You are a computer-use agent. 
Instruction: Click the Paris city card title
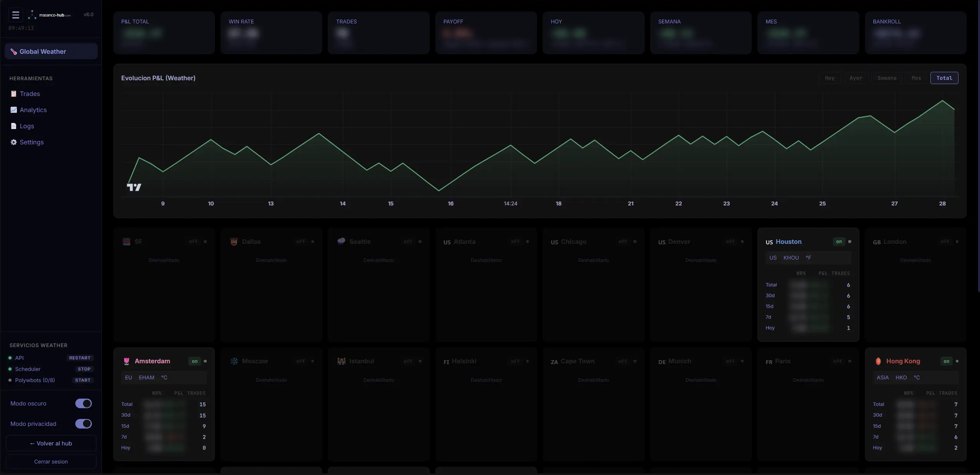tap(782, 361)
